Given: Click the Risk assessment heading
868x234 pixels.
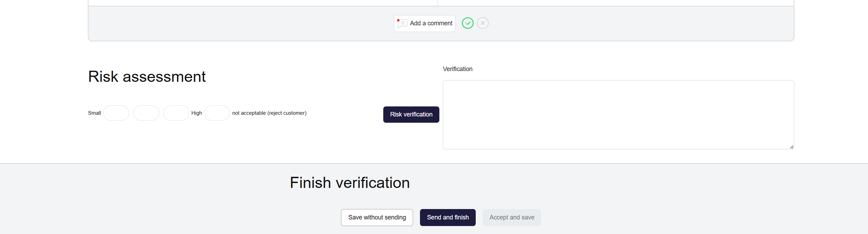Looking at the screenshot, I should pyautogui.click(x=147, y=77).
